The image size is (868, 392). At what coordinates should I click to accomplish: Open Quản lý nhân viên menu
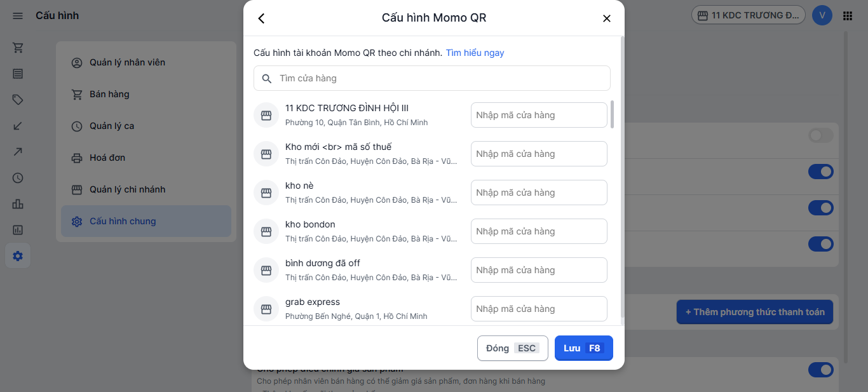(x=127, y=62)
